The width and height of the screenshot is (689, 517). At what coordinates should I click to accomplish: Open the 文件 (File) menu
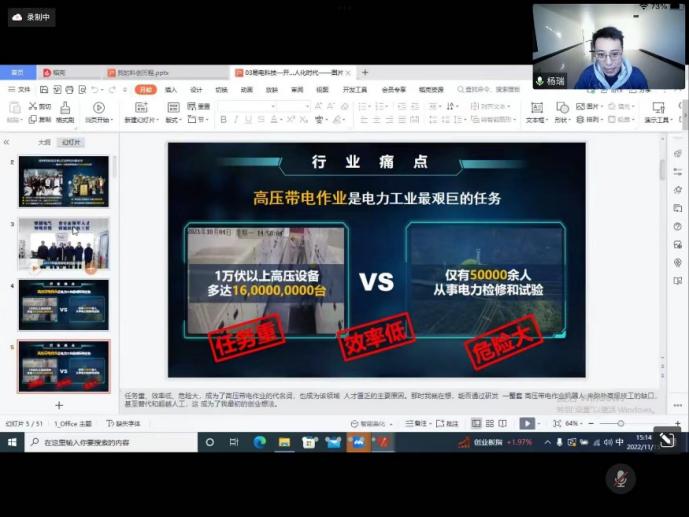[x=19, y=89]
